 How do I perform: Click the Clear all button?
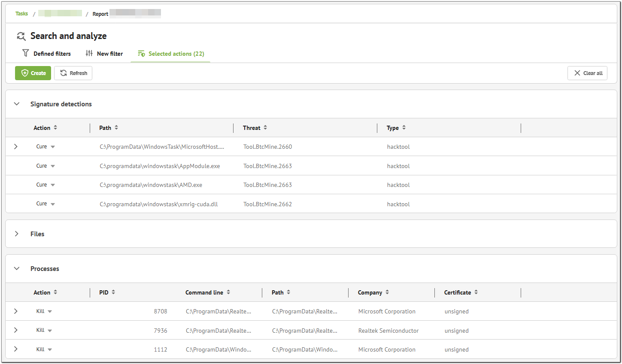(x=587, y=73)
